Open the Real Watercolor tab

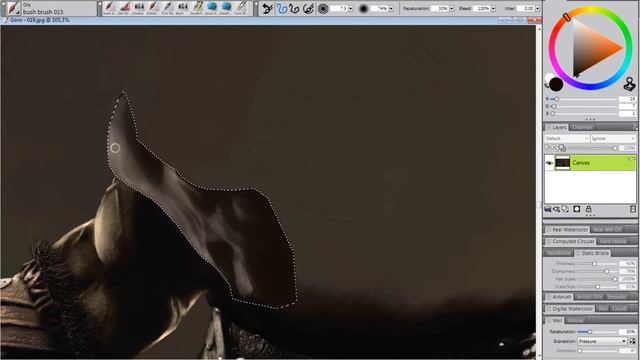pos(567,230)
